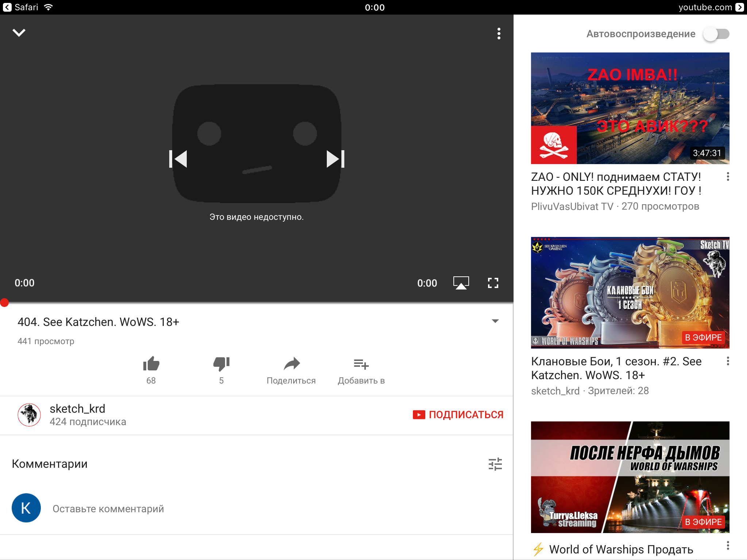Click the red progress bar scrubber
747x560 pixels.
tap(4, 303)
